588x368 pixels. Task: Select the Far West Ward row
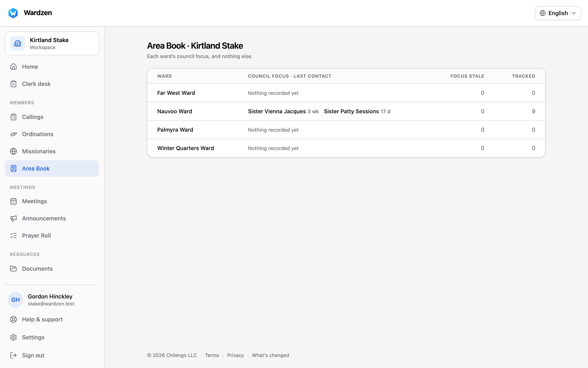point(346,93)
